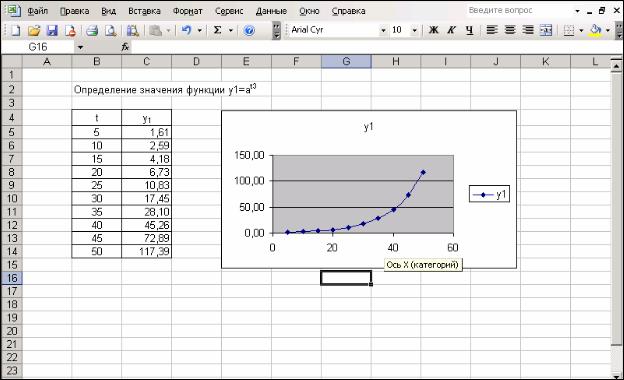
Task: Click the Name Box showing G16
Action: point(38,47)
